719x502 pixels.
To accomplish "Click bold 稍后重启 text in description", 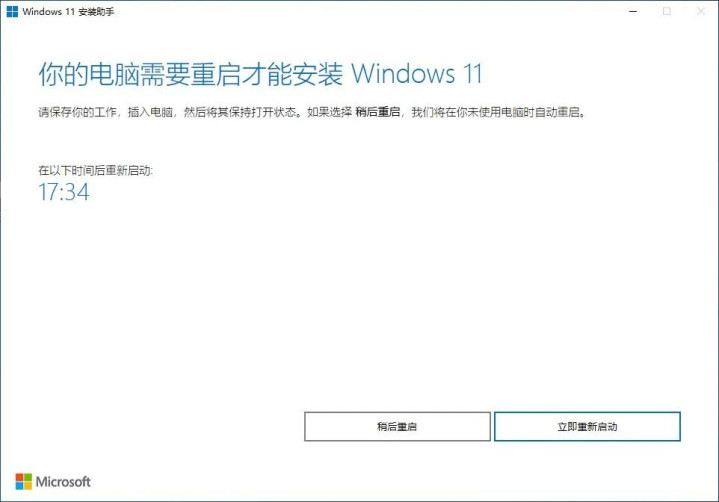I will pyautogui.click(x=378, y=112).
